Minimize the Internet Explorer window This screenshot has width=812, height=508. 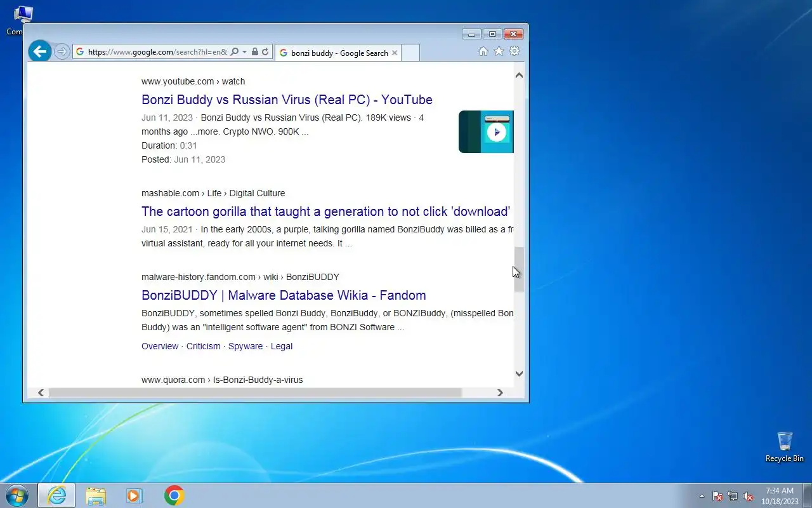click(x=471, y=34)
